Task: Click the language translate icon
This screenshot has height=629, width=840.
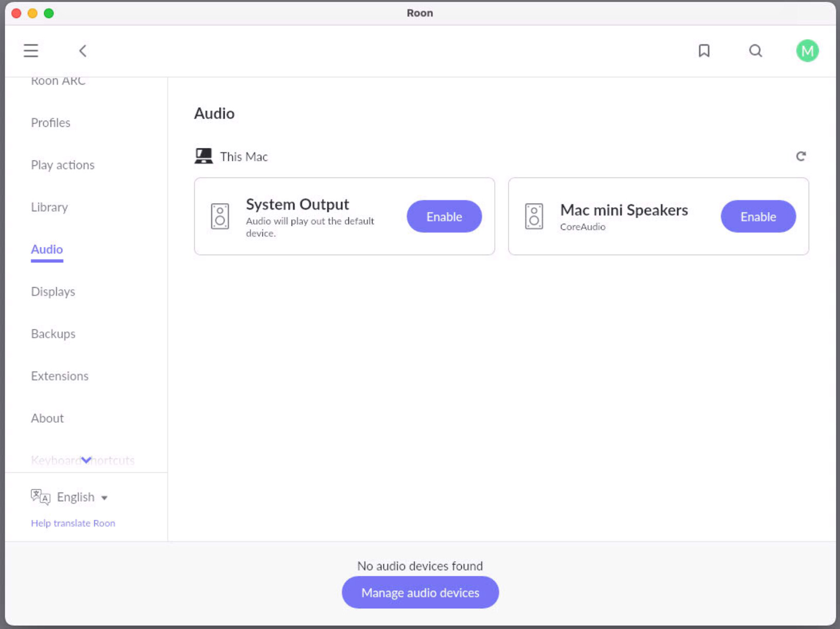Action: pos(40,497)
